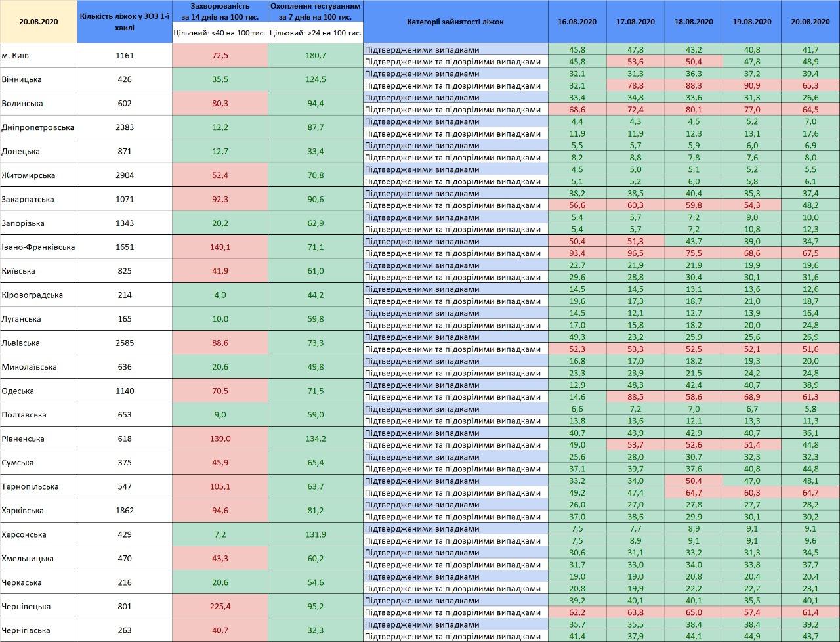Select the 'Чернівецька' region cell
Image resolution: width=840 pixels, height=642 pixels.
[38, 607]
